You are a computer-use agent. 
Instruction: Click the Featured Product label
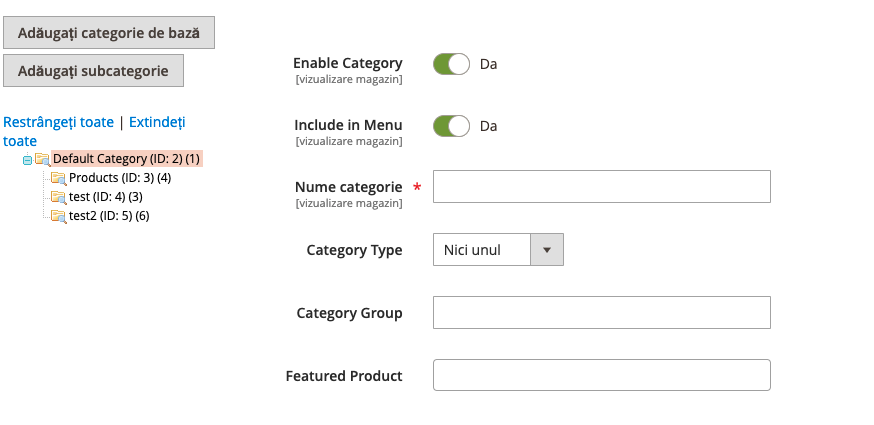[344, 376]
